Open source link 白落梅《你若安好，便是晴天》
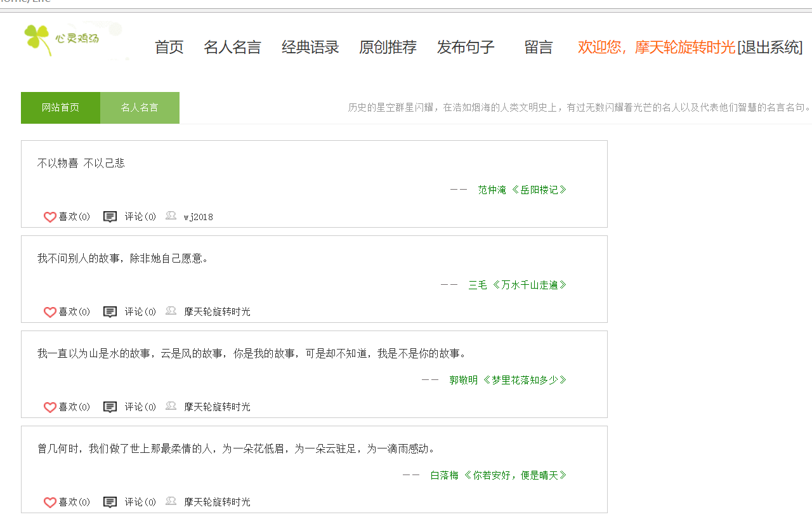The height and width of the screenshot is (517, 812). (499, 475)
